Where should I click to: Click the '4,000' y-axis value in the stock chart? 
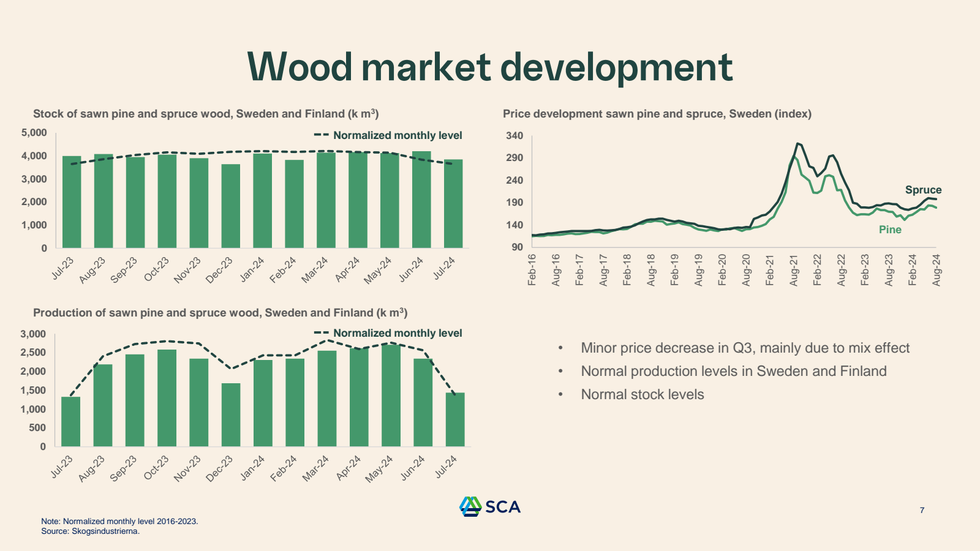click(34, 156)
